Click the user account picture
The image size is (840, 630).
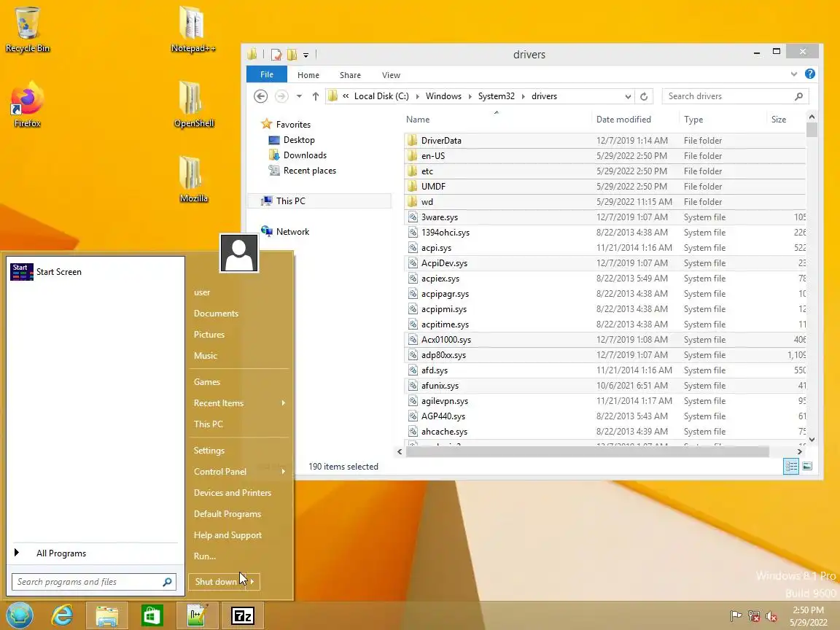tap(239, 253)
